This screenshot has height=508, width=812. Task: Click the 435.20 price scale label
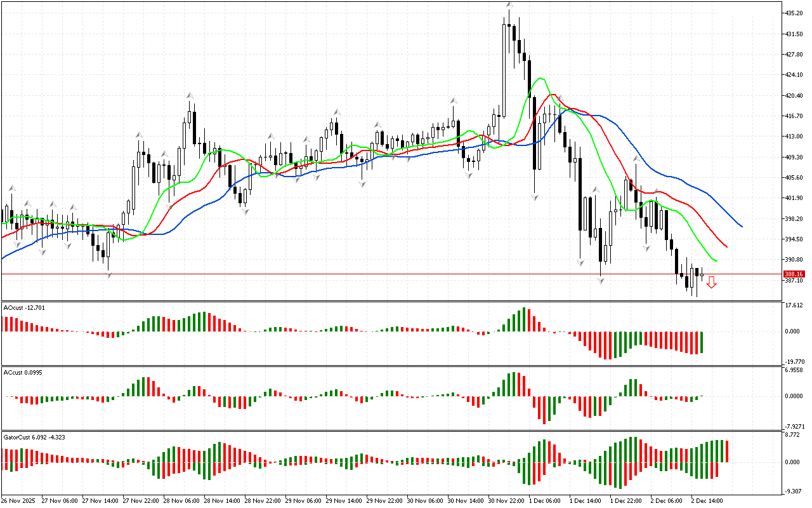794,13
